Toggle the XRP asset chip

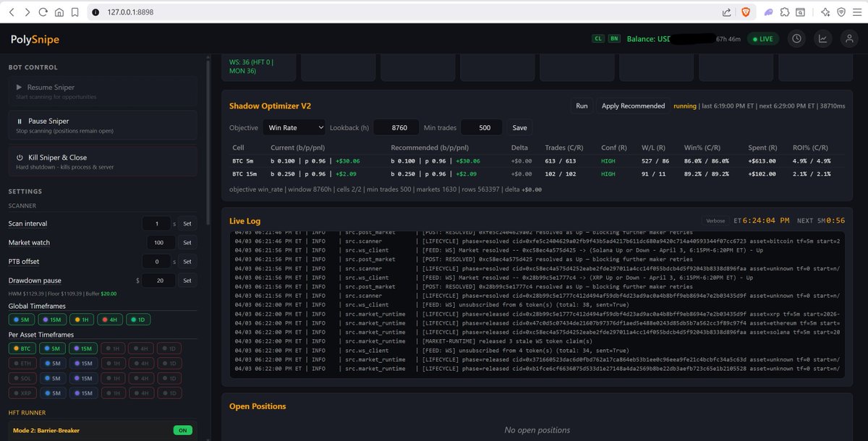point(21,393)
